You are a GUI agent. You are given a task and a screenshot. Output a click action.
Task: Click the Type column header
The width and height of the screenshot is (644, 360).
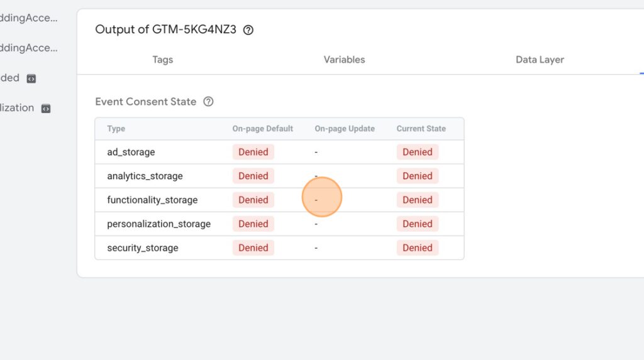[116, 129]
